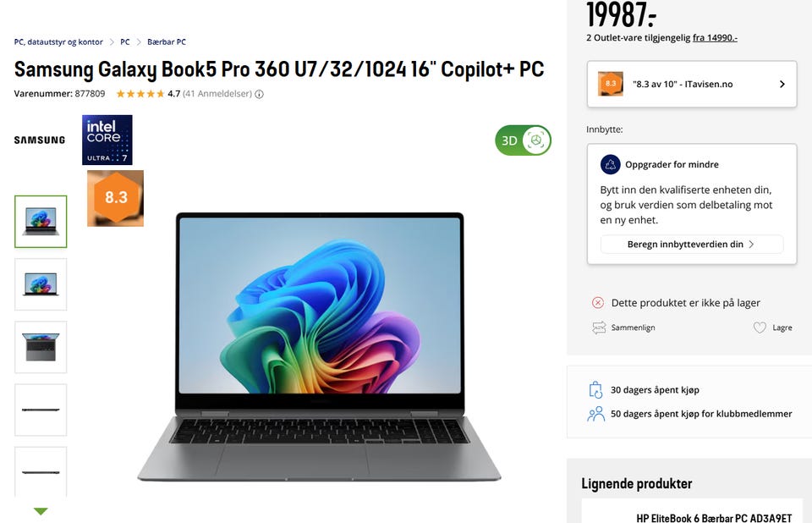
Task: Open PC, datautstyr og kontor breadcrumb
Action: point(58,42)
